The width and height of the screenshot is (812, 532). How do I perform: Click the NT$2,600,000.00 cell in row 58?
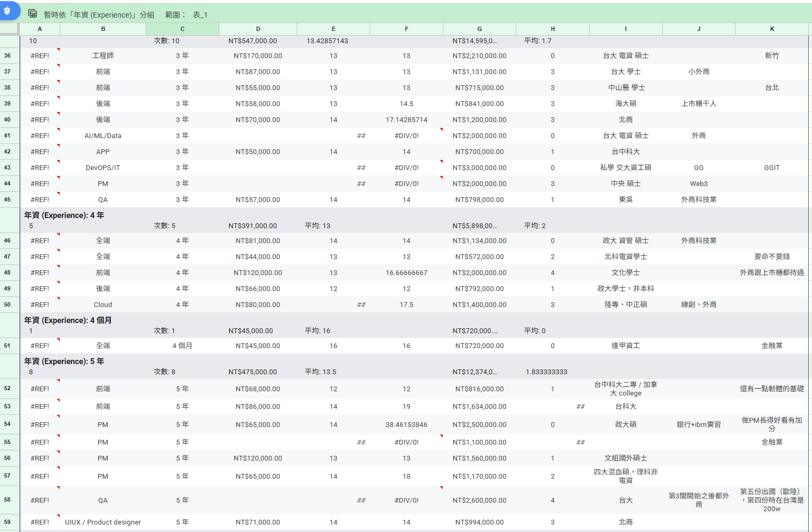click(x=480, y=501)
